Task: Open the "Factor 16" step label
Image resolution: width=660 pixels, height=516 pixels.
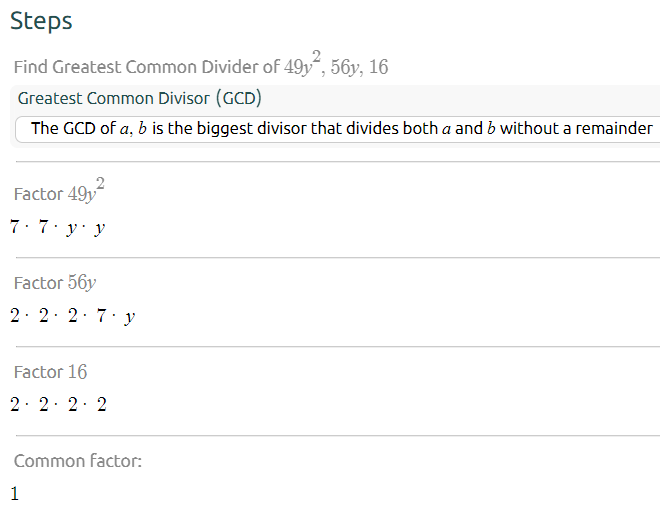Action: point(50,372)
